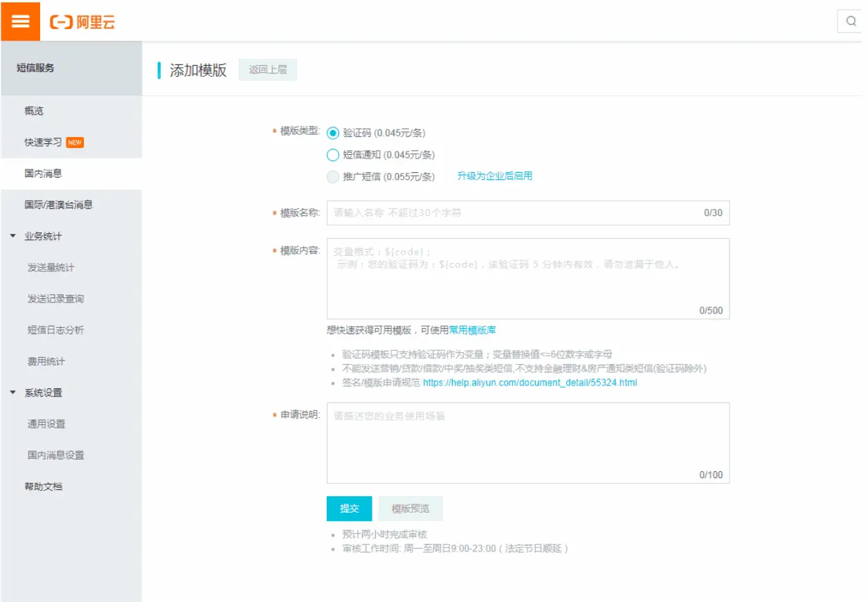The height and width of the screenshot is (602, 868).
Task: Click 返回上层 to go back
Action: [268, 70]
